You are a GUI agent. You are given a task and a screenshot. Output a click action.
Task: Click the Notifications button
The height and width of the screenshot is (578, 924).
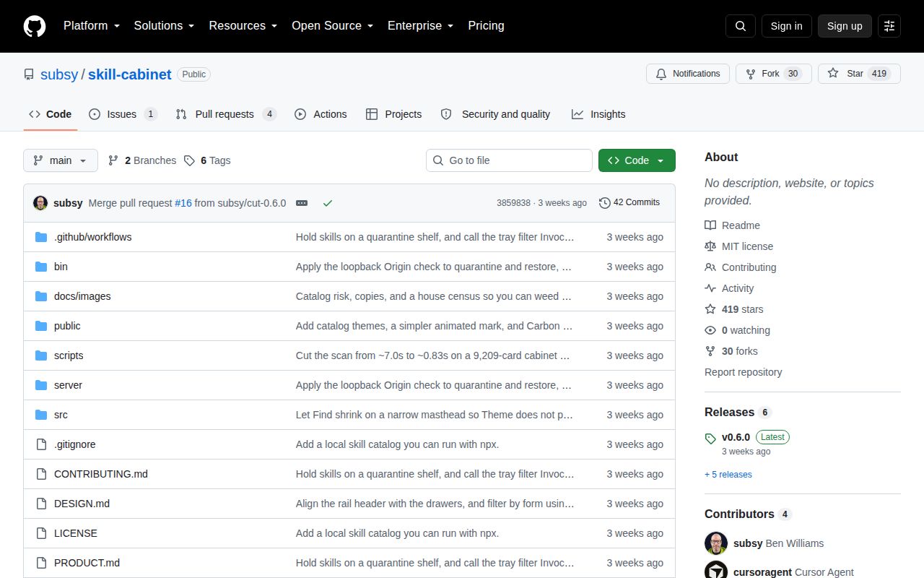688,74
